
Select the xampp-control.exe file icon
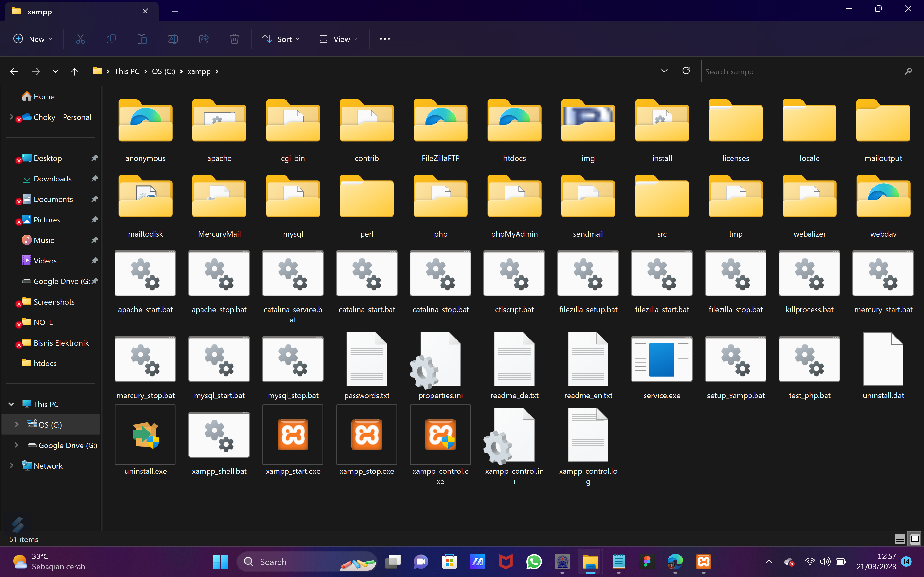[x=440, y=435]
